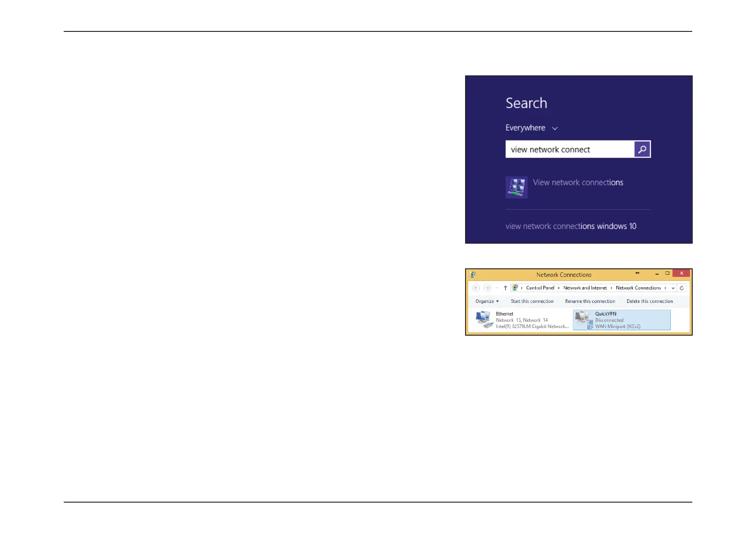Click Start this connection
The image size is (756, 534).
pos(532,301)
